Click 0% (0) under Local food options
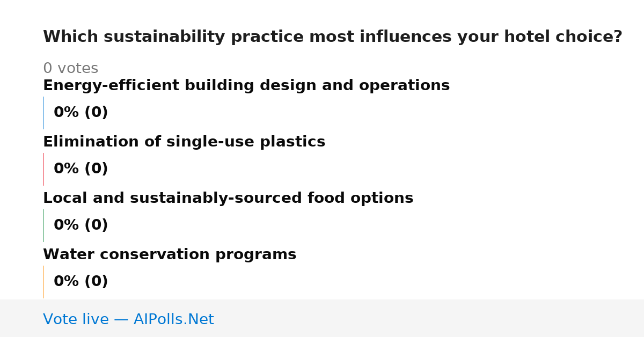The width and height of the screenshot is (644, 337). 81,225
